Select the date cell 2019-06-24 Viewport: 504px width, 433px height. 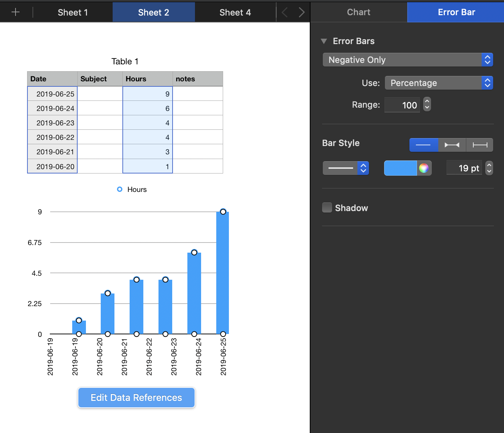[x=52, y=108]
